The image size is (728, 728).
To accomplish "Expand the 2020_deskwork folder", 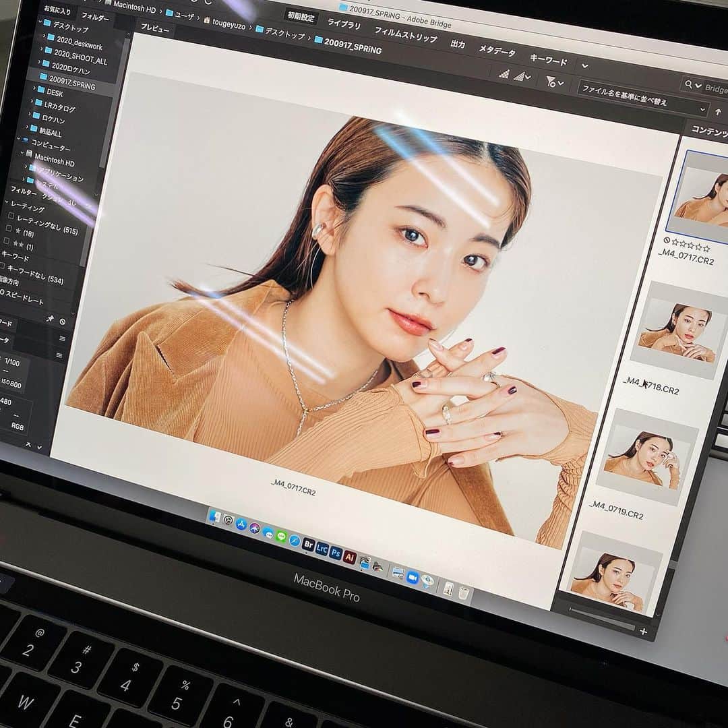I will coord(44,36).
